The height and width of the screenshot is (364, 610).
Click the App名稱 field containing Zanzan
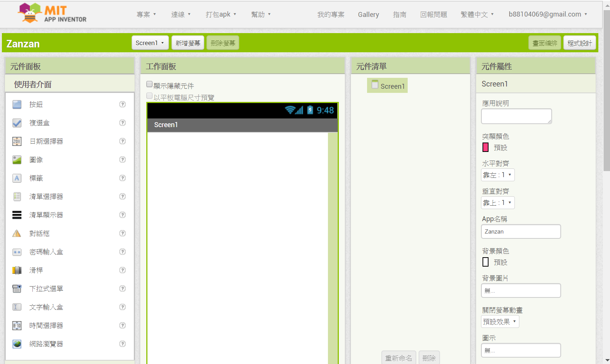(521, 232)
